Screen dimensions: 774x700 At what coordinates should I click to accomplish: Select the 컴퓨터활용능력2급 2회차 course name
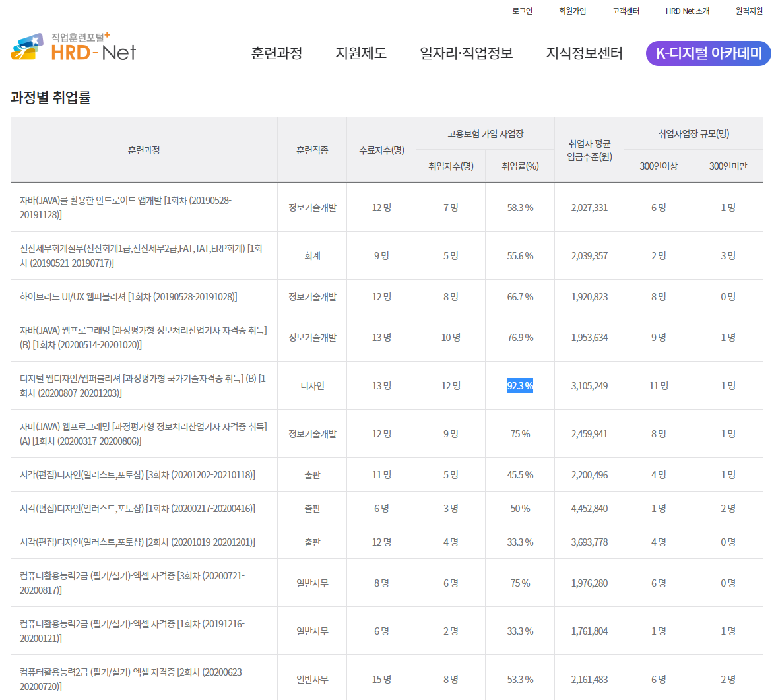click(x=132, y=680)
